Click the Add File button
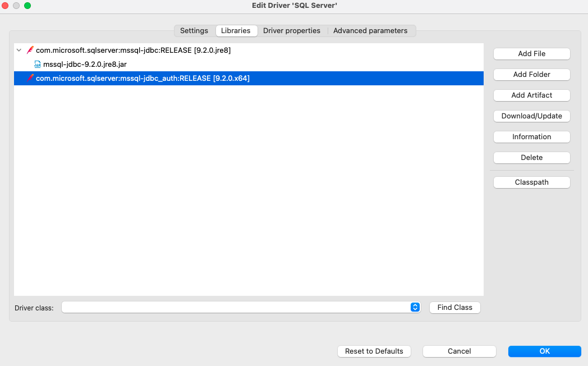588x366 pixels. [x=531, y=53]
